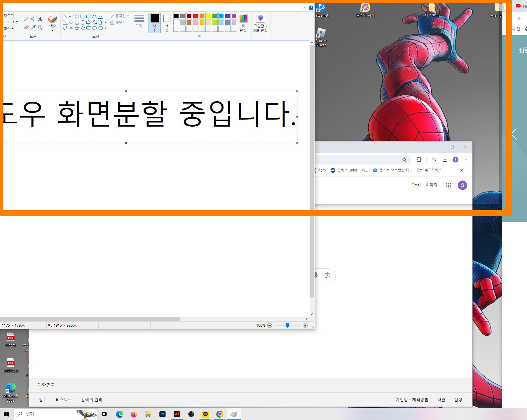The height and width of the screenshot is (420, 527).
Task: Open the 크기 line size dropdown
Action: point(139,23)
